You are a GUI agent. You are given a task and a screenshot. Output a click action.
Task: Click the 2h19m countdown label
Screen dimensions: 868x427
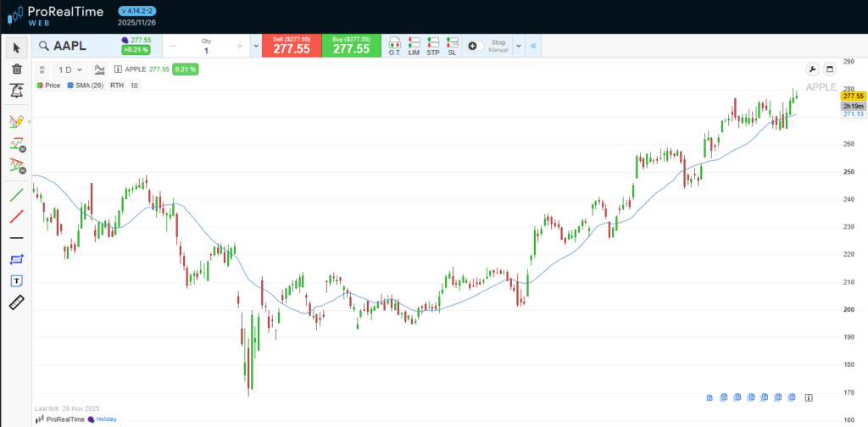coord(854,106)
